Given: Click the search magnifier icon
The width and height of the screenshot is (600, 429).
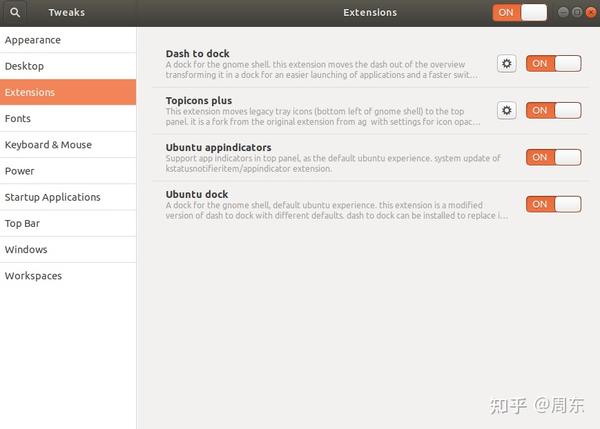Looking at the screenshot, I should point(15,13).
